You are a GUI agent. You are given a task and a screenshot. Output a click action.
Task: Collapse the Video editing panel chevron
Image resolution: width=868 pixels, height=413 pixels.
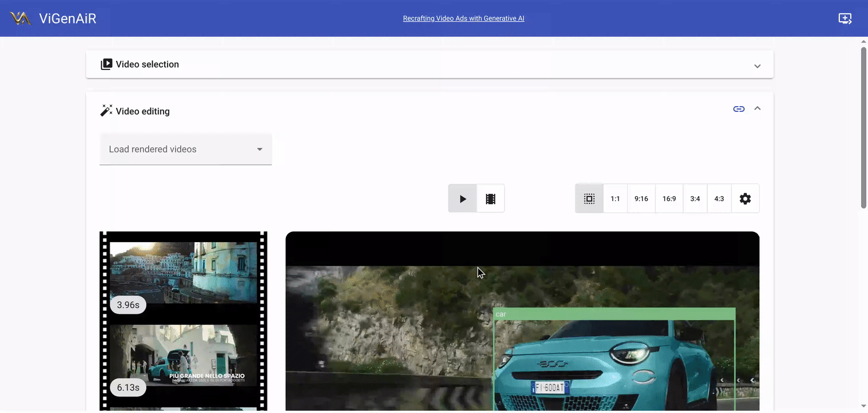(757, 108)
